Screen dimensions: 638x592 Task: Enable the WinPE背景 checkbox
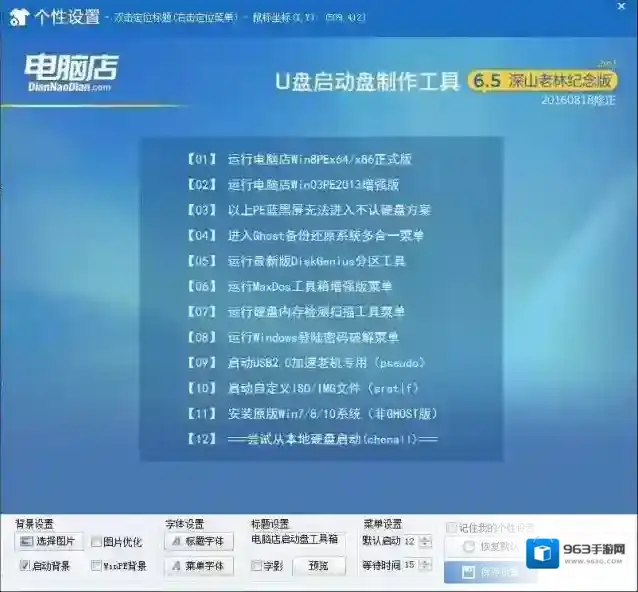97,566
